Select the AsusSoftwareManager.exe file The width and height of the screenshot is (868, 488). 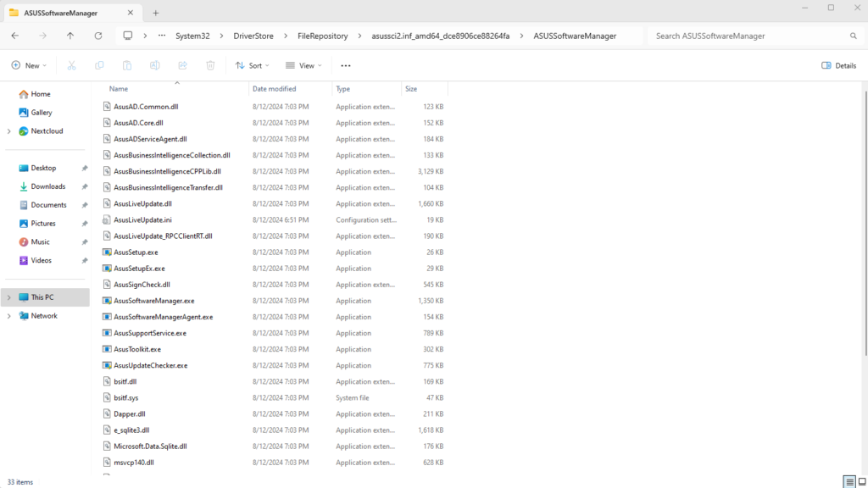click(153, 301)
